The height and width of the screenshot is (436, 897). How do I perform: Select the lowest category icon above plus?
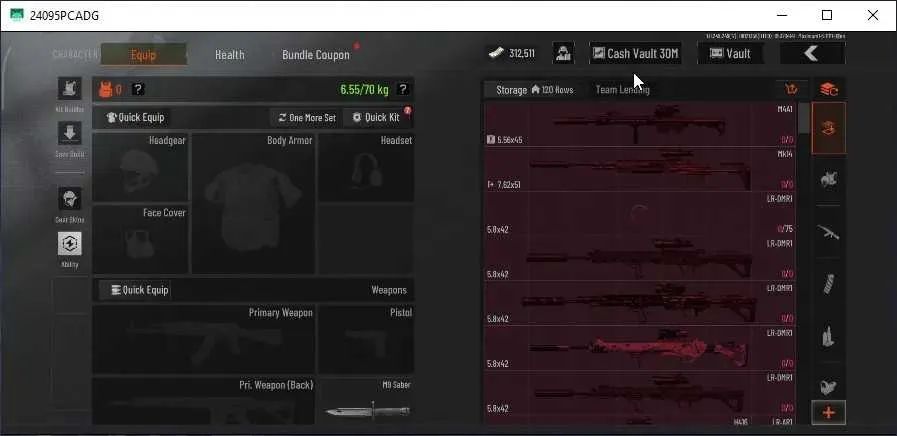[x=828, y=387]
